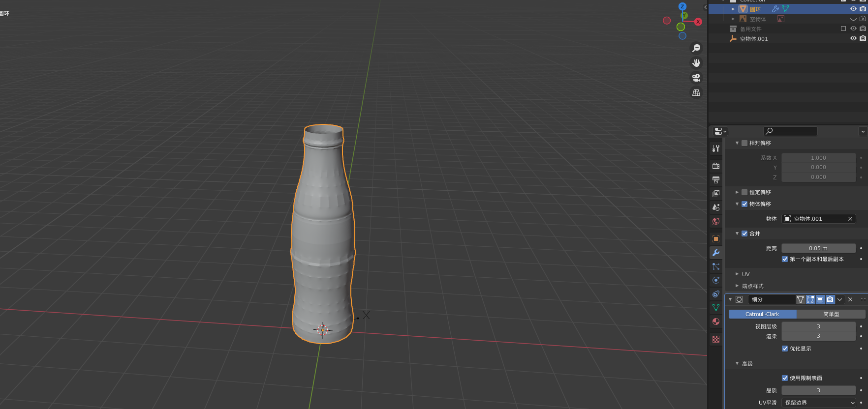Click the green mesh data icon on 圆环 row

785,9
